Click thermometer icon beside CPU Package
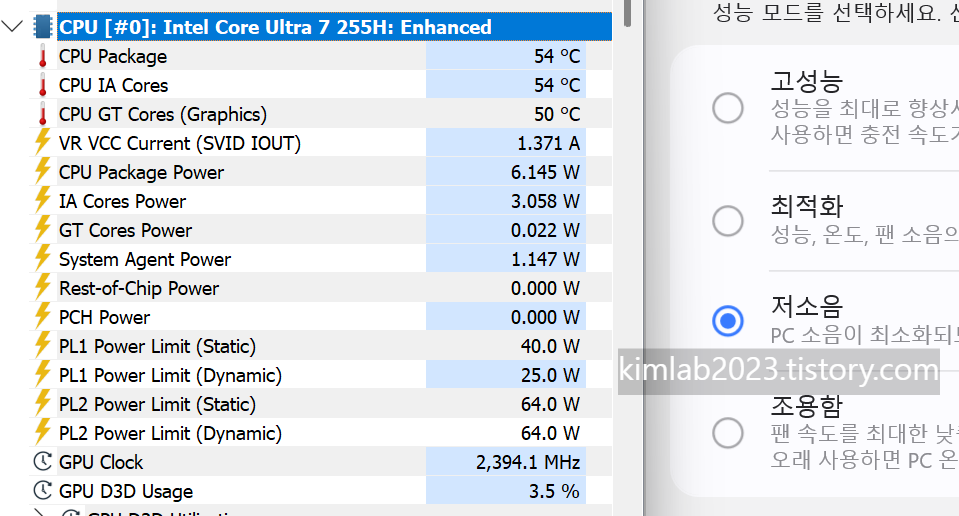Image resolution: width=959 pixels, height=516 pixels. [x=43, y=56]
